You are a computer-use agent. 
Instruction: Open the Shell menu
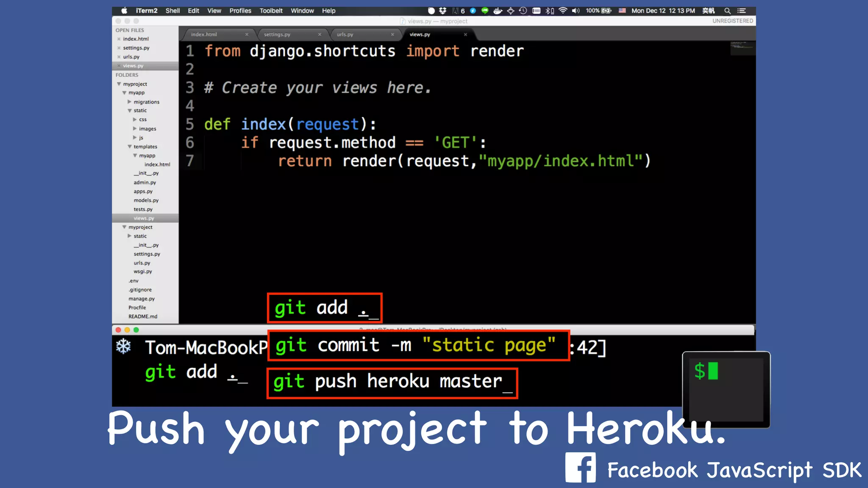tap(172, 11)
